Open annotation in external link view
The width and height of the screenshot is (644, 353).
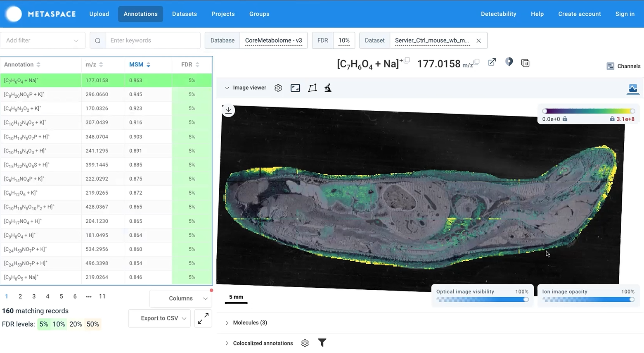point(492,62)
